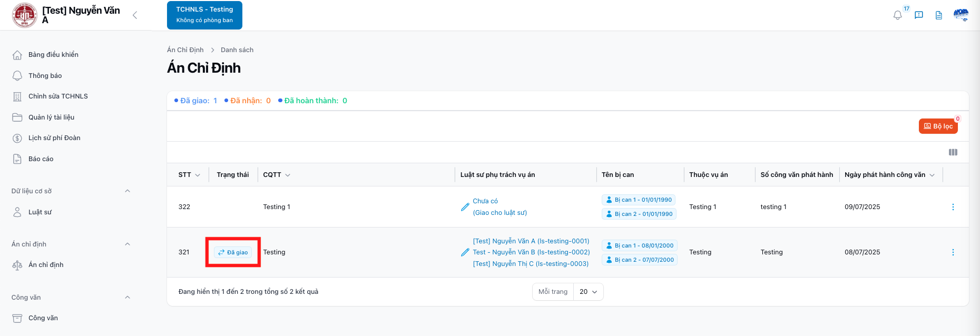
Task: Sort by the STT column header
Action: pos(189,175)
